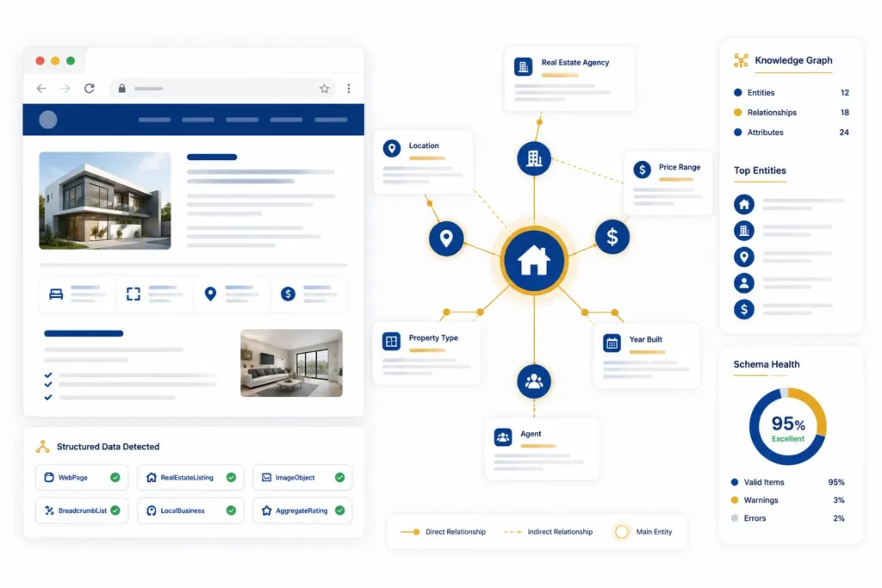Click the round site logo in the blue header
This screenshot has width=882, height=588.
click(48, 120)
